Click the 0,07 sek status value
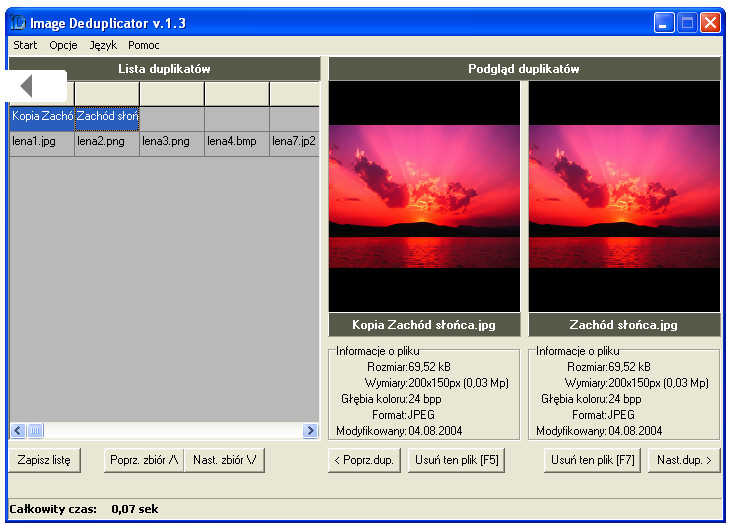 click(x=135, y=509)
